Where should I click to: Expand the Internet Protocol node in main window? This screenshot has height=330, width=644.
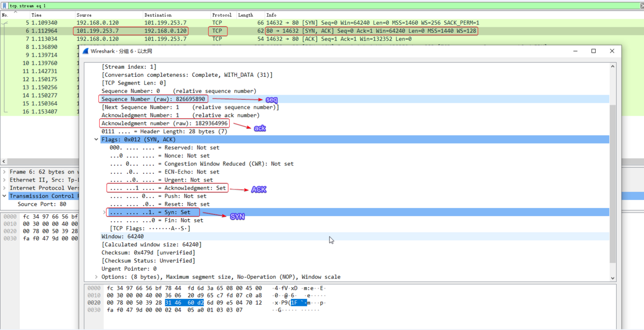(5, 188)
